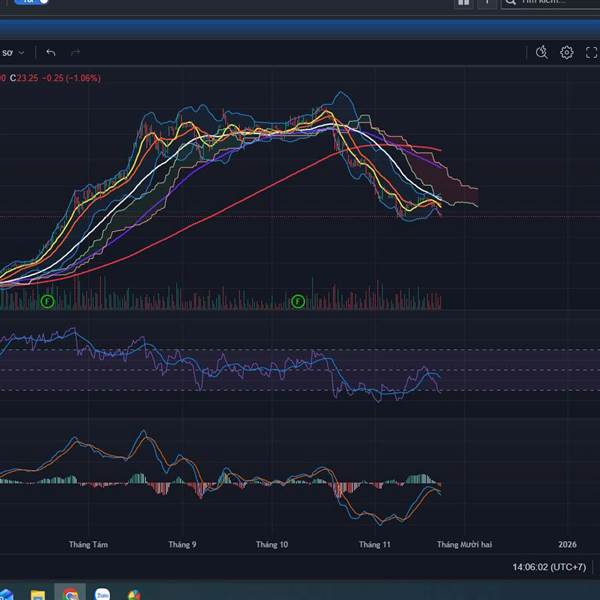The width and height of the screenshot is (600, 600).
Task: Open Google Chrome from the taskbar
Action: coord(69,593)
